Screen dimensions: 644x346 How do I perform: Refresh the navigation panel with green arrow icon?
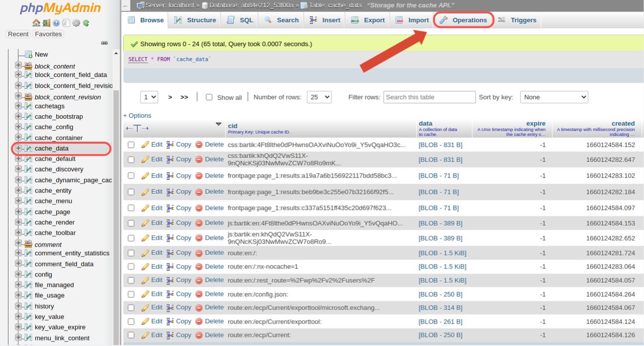click(x=86, y=23)
